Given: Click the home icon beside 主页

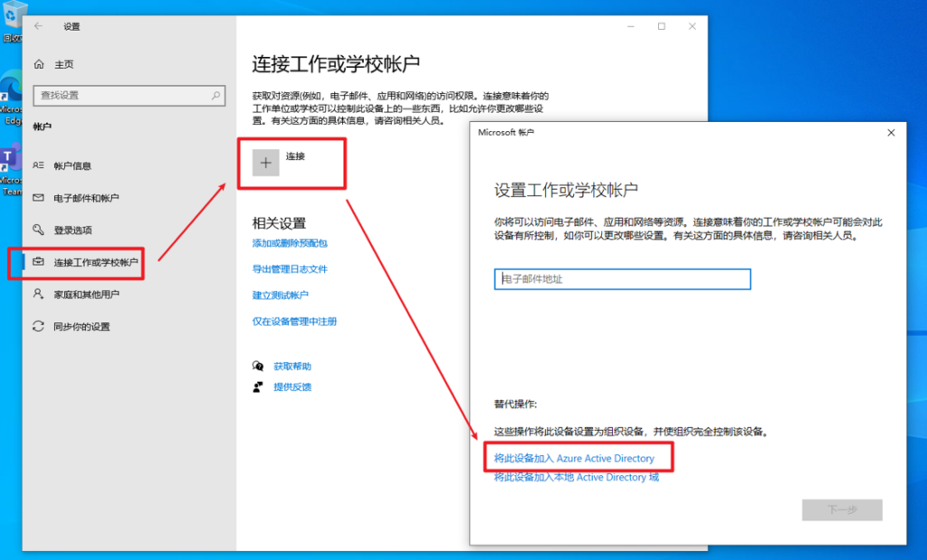Looking at the screenshot, I should click(38, 64).
